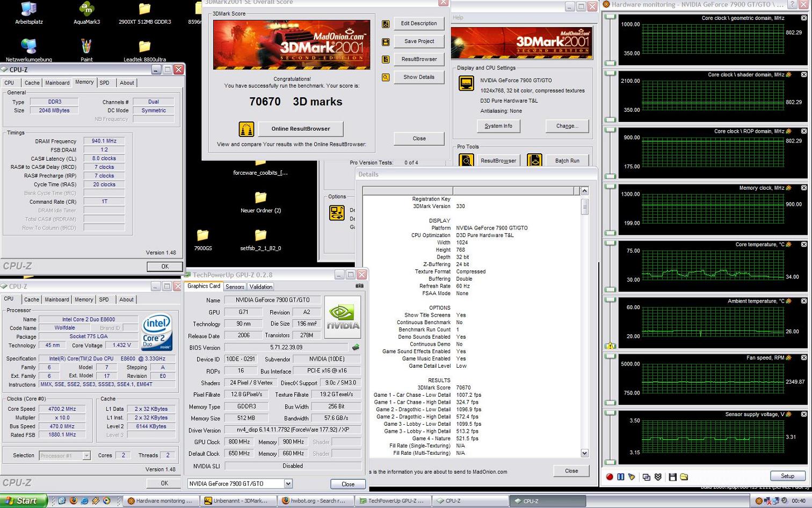Close the Memory clock graph
Screen dimensions: 812x508
point(804,188)
